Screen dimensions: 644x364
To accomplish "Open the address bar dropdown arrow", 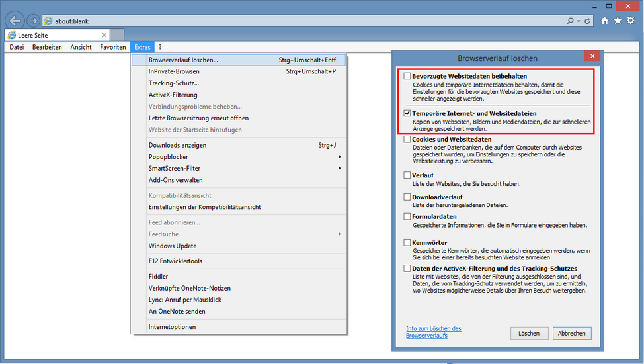I will click(x=579, y=21).
